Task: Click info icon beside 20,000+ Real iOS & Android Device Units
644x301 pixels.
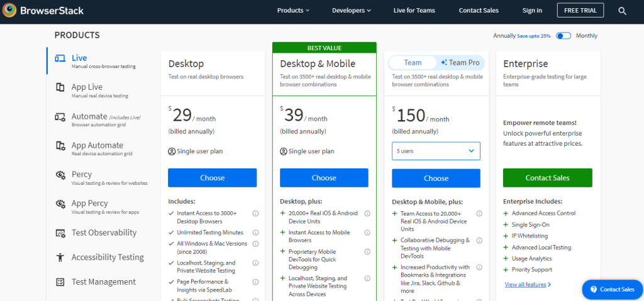Action: (367, 214)
